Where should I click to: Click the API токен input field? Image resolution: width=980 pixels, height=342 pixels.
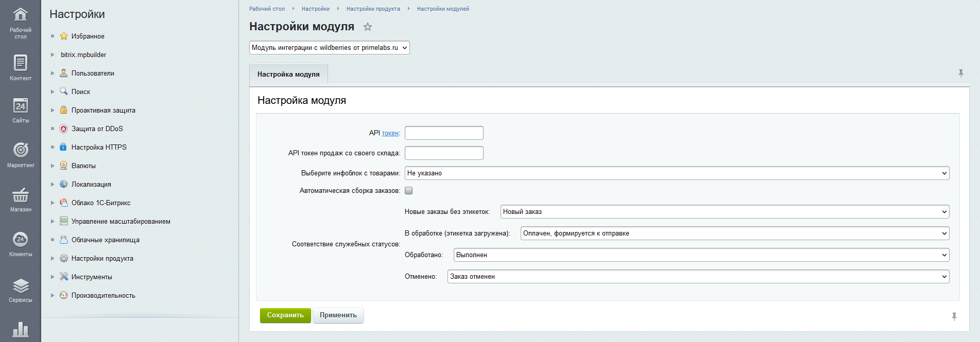pos(444,133)
